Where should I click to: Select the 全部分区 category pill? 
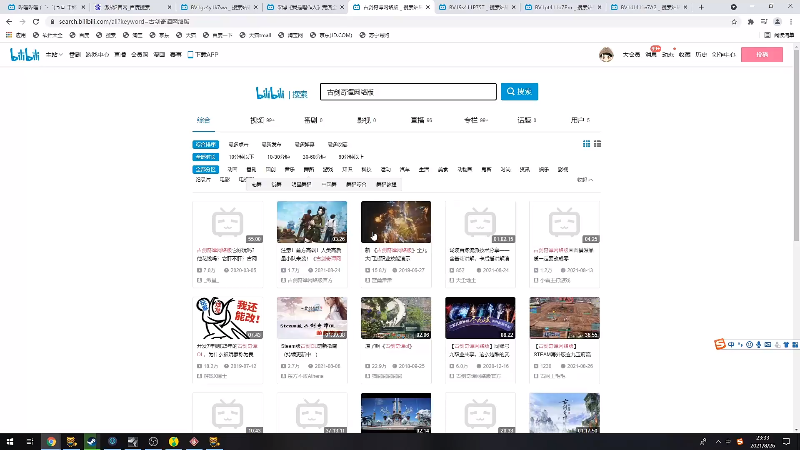[x=206, y=169]
